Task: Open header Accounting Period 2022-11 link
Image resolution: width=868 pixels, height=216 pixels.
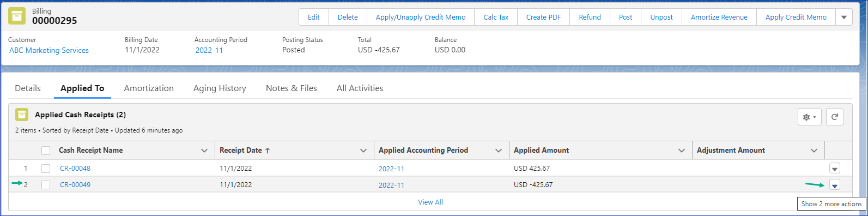Action: coord(209,50)
